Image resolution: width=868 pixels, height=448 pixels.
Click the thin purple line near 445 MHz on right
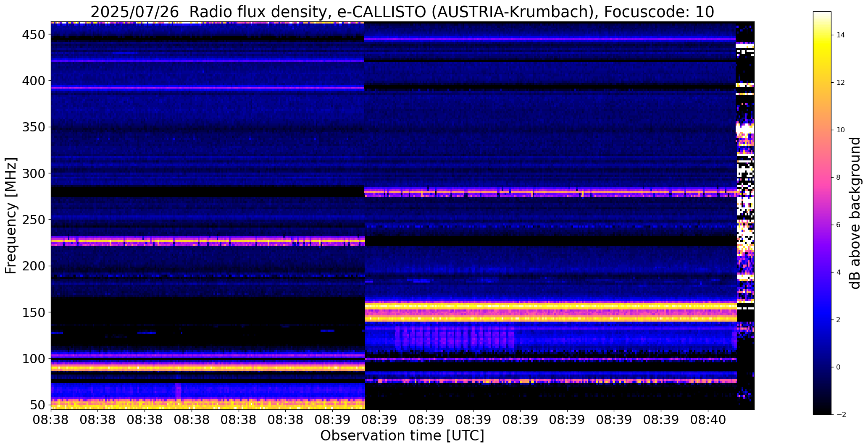550,39
